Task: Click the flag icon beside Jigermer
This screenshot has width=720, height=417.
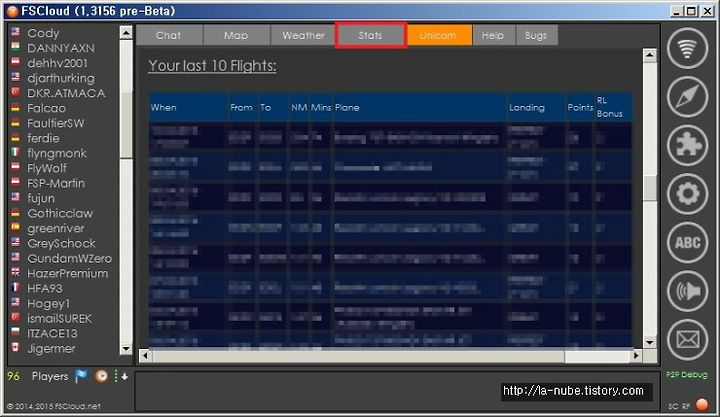Action: [x=16, y=348]
